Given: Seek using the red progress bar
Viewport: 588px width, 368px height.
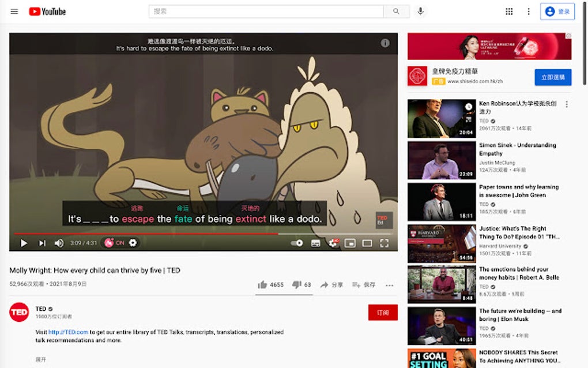Looking at the screenshot, I should coord(202,233).
